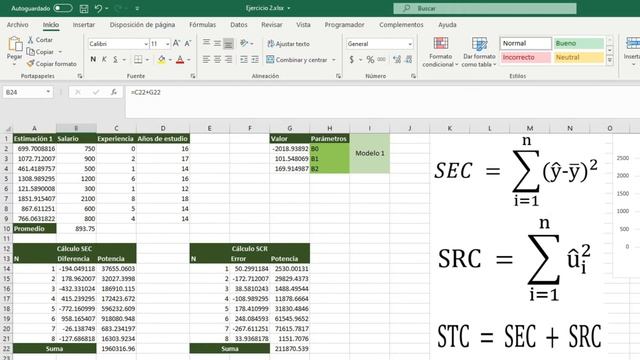
Task: Select the Modelo 1 cell
Action: click(x=370, y=153)
